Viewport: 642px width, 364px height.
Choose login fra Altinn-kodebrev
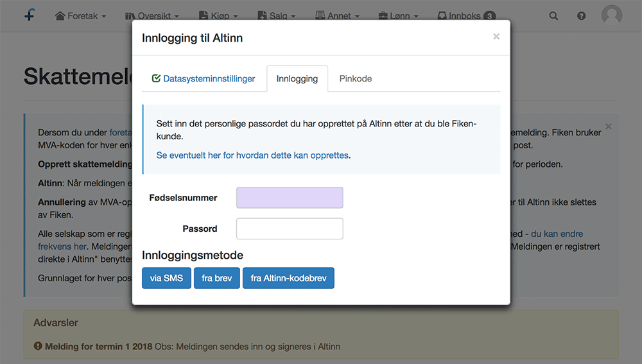click(289, 278)
